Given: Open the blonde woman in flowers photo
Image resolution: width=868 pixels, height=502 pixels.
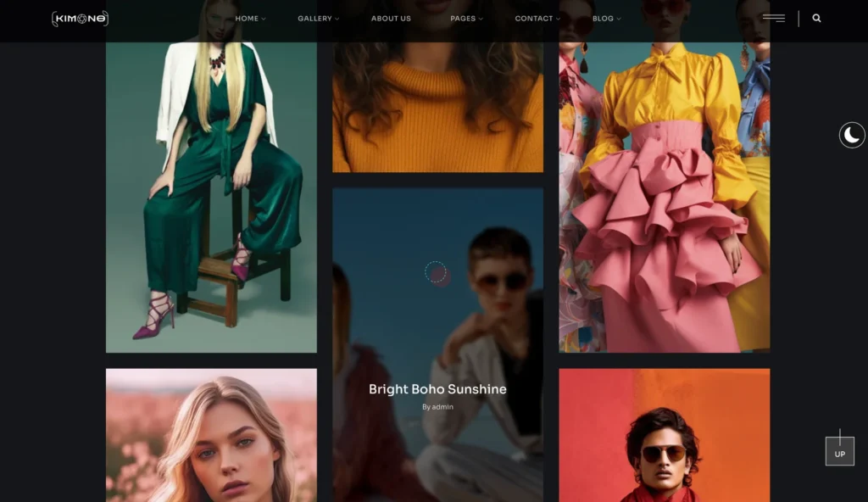Looking at the screenshot, I should [211, 437].
